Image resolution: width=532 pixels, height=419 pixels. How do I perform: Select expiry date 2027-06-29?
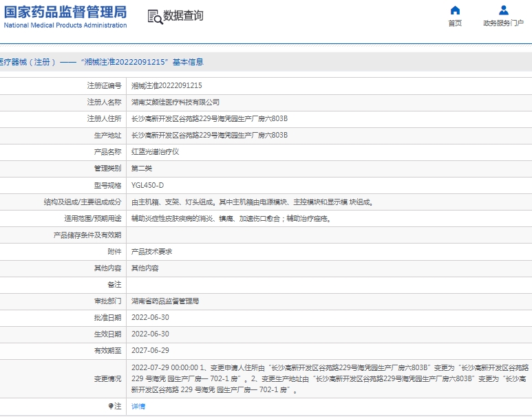150,350
